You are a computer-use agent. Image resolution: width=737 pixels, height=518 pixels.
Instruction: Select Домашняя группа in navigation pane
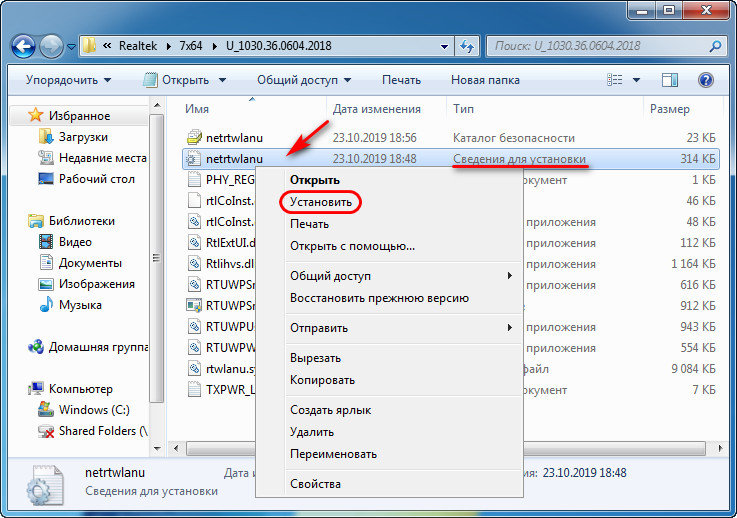98,347
